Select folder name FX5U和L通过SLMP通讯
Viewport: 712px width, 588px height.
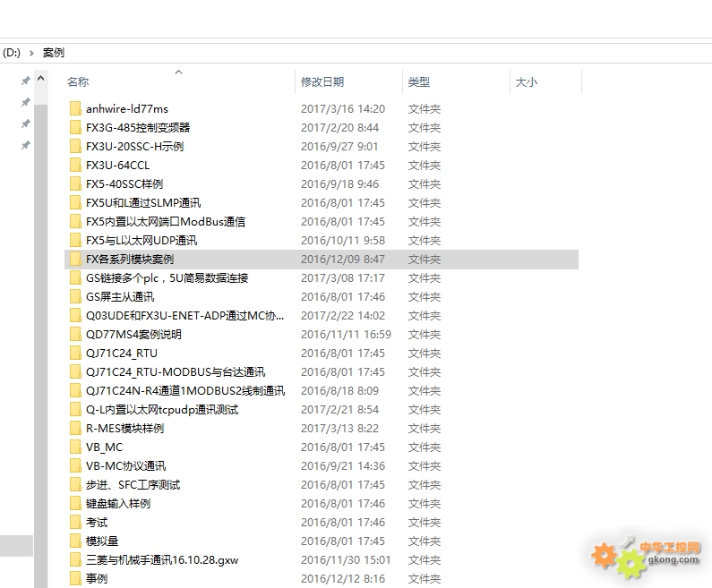pyautogui.click(x=143, y=203)
